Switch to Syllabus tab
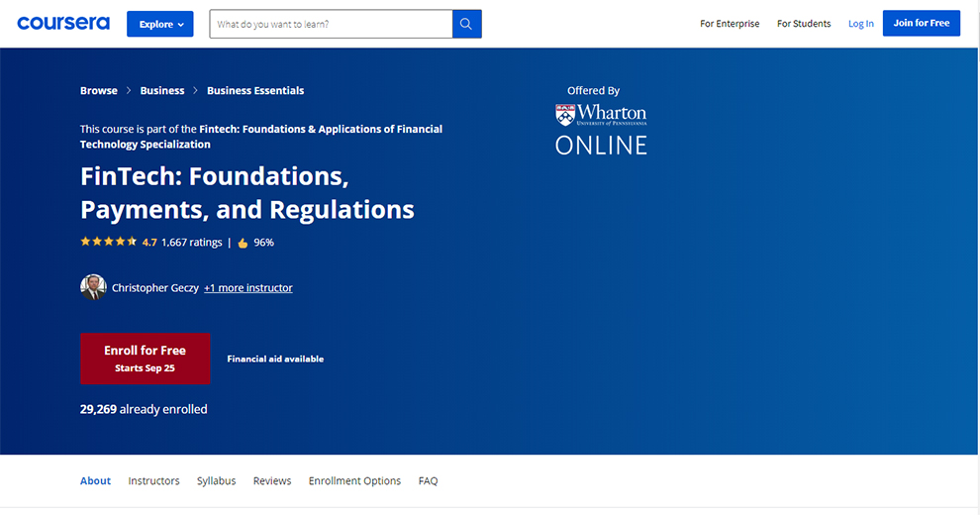Screen dimensions: 980x515 tap(216, 480)
